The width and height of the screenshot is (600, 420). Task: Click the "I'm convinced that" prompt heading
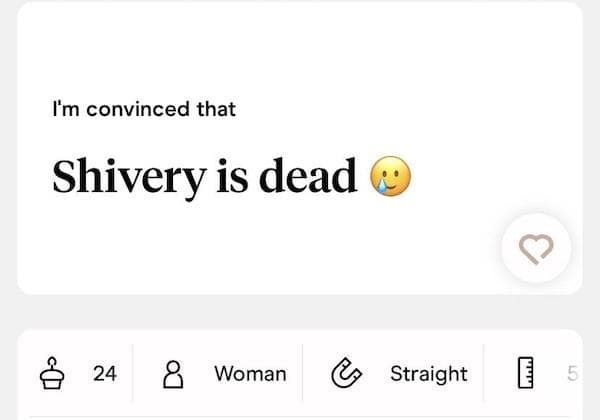click(x=144, y=109)
